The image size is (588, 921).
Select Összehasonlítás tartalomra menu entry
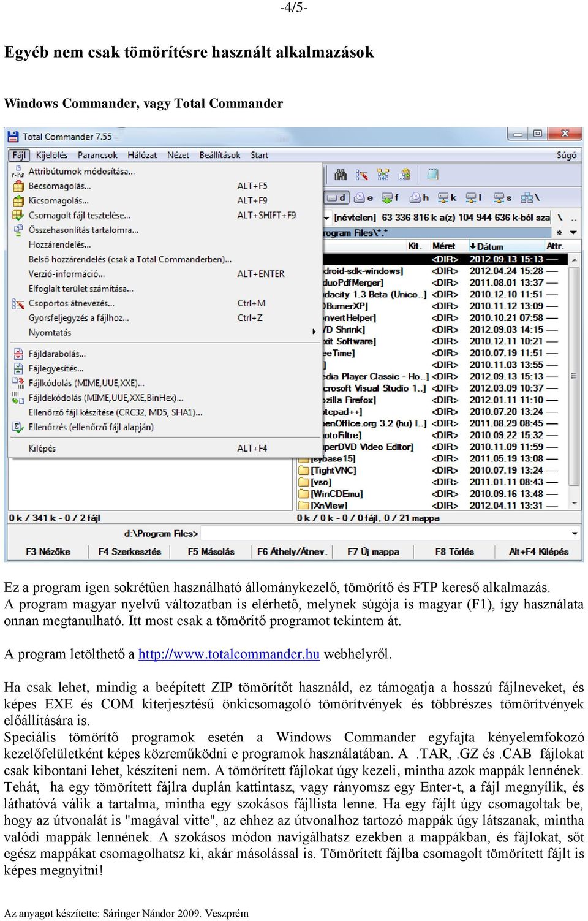click(x=165, y=230)
